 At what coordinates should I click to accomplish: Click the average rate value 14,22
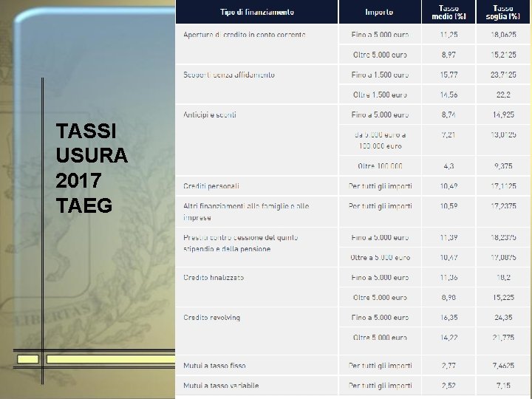pyautogui.click(x=449, y=338)
